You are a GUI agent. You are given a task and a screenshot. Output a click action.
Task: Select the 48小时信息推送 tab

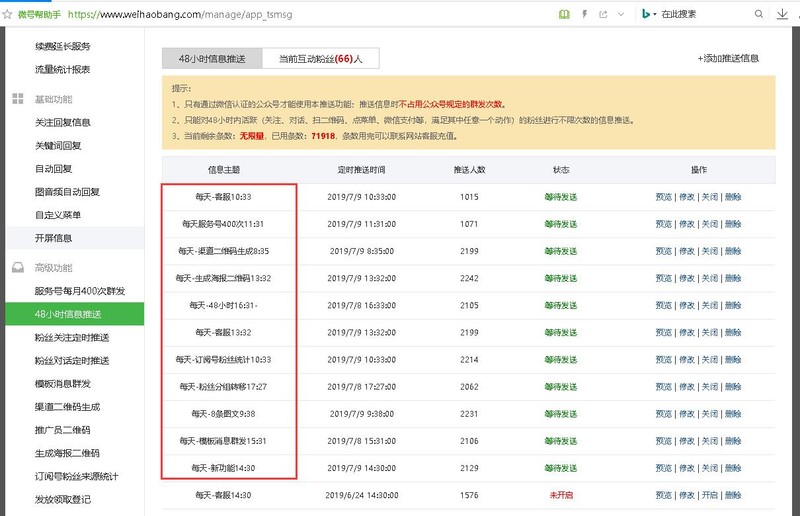pyautogui.click(x=212, y=59)
